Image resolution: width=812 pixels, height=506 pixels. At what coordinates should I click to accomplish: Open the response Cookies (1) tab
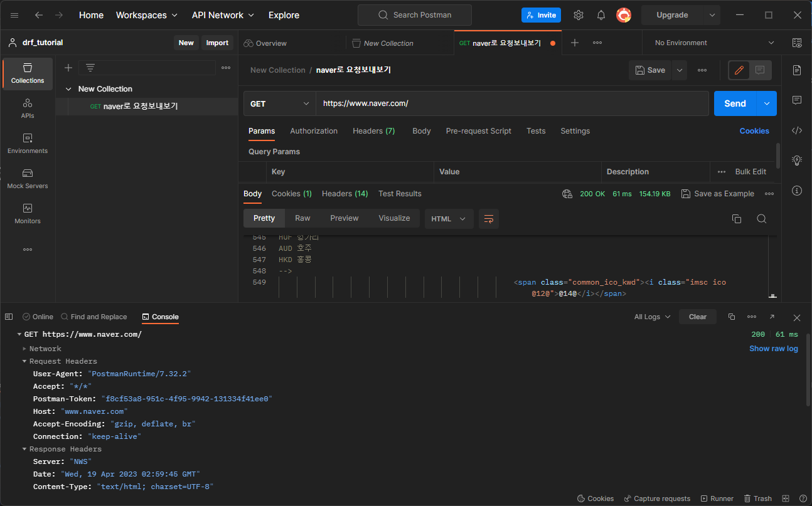point(292,194)
